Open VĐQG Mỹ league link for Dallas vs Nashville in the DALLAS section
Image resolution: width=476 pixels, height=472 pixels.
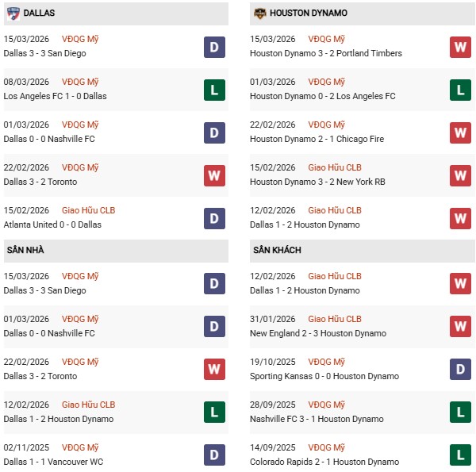[80, 125]
